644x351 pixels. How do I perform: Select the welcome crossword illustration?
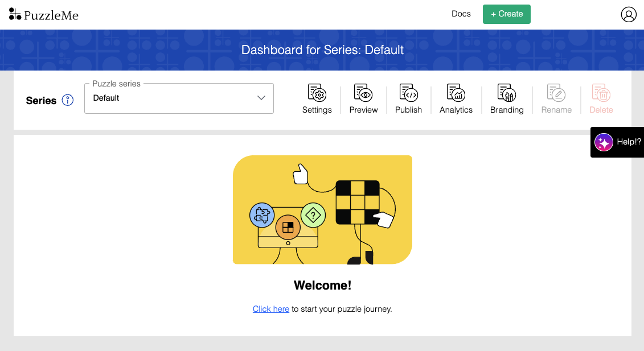[x=322, y=210]
